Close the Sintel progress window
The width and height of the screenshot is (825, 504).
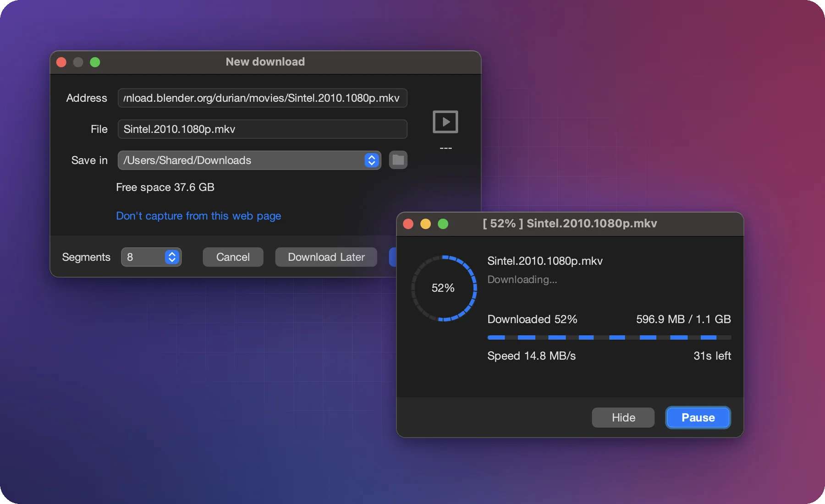point(408,224)
